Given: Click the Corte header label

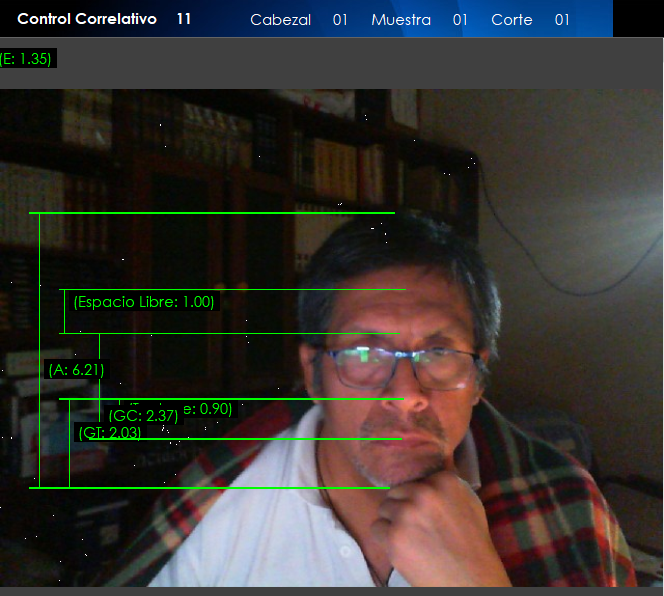Looking at the screenshot, I should [x=512, y=20].
